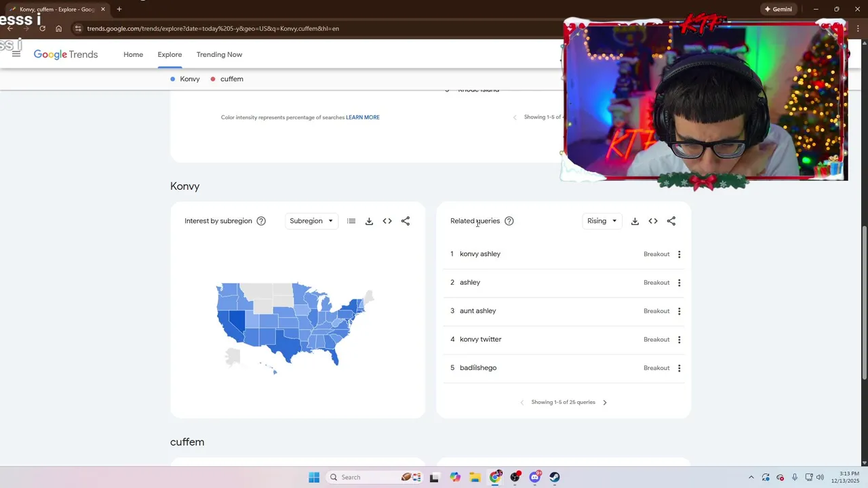Select the Explore tab

click(x=170, y=54)
